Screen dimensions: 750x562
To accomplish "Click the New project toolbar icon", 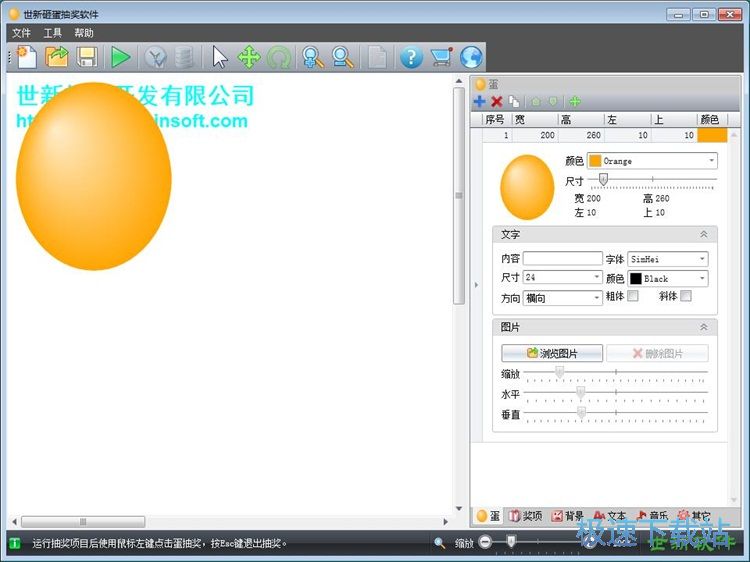I will 25,57.
